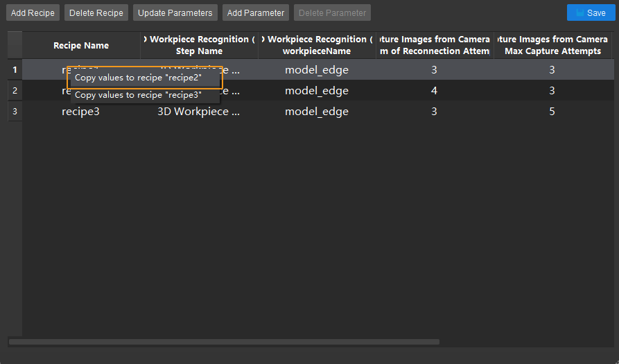Select the Max Capture Attempts column header
This screenshot has width=619, height=364.
coord(552,46)
